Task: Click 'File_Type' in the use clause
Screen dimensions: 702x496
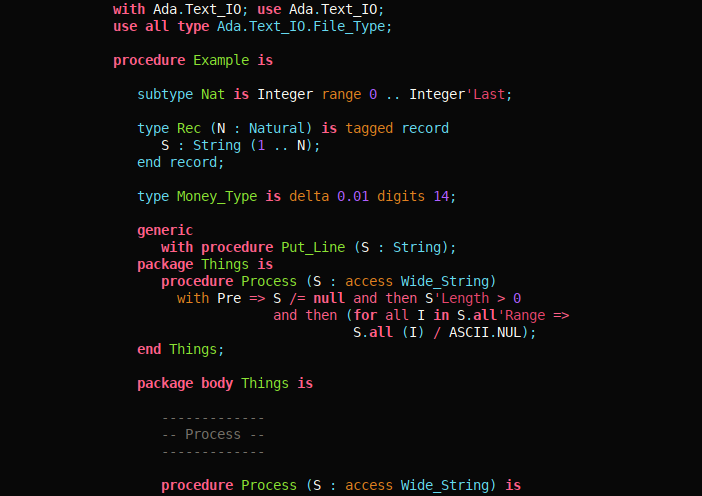Action: (353, 26)
